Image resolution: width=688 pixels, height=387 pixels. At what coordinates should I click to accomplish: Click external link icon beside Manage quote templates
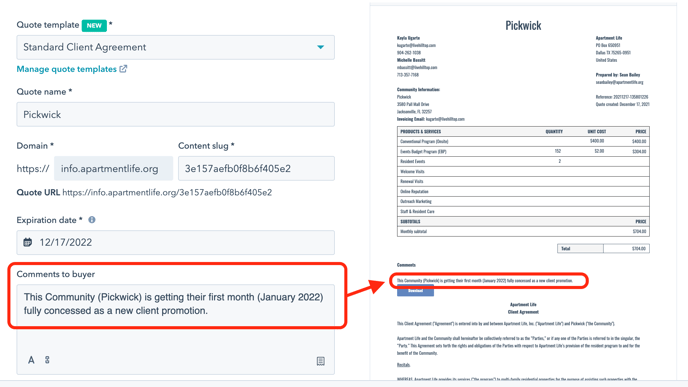click(123, 69)
